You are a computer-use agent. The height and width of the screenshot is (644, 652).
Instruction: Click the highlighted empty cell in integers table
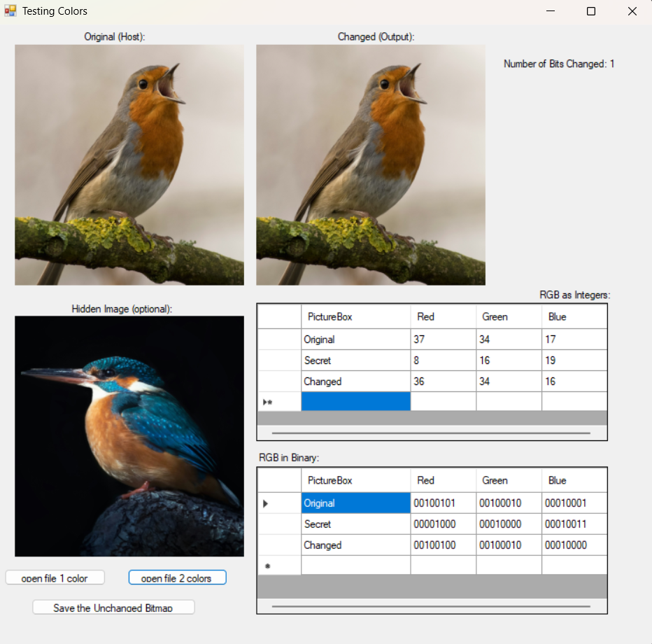tap(355, 402)
